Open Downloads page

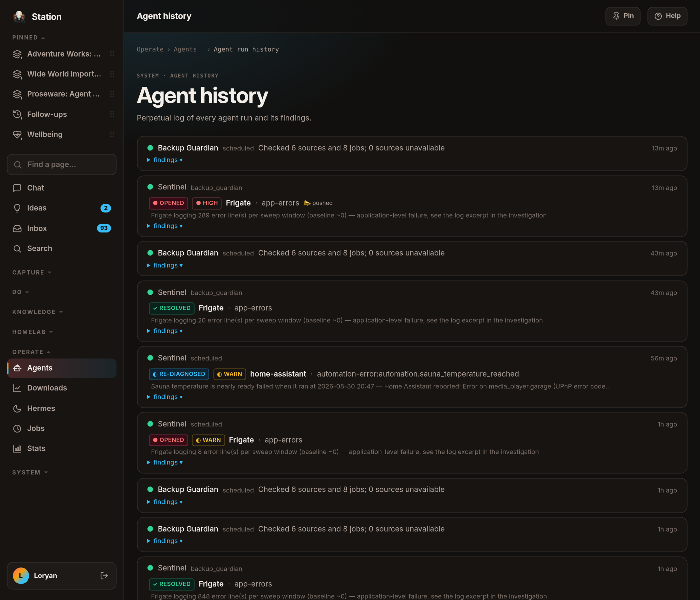click(62, 388)
